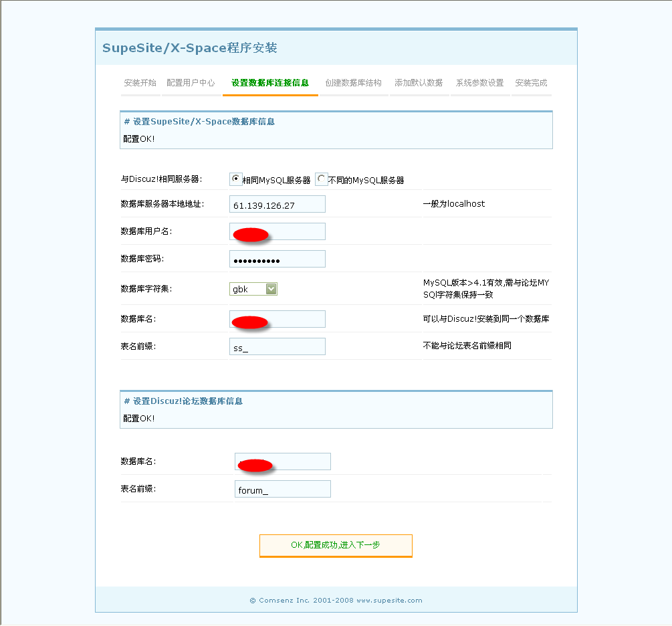The height and width of the screenshot is (626, 672).
Task: Click the 可以与Discuz!安装到同一个数据库 hint text
Action: tap(486, 318)
